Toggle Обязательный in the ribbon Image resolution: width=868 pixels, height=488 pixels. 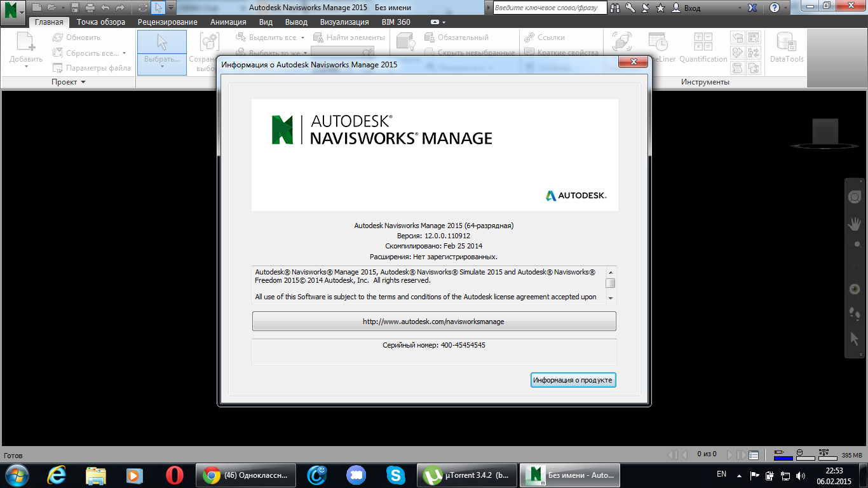[456, 37]
